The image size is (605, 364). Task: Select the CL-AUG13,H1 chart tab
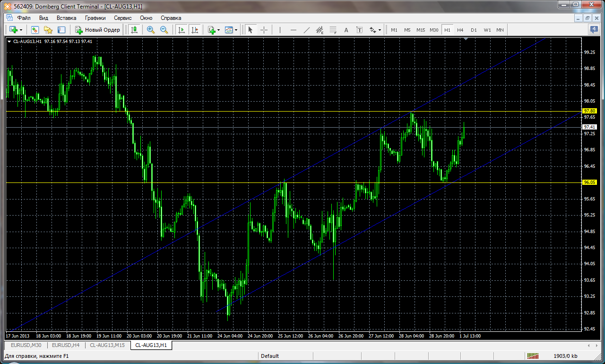pyautogui.click(x=151, y=345)
